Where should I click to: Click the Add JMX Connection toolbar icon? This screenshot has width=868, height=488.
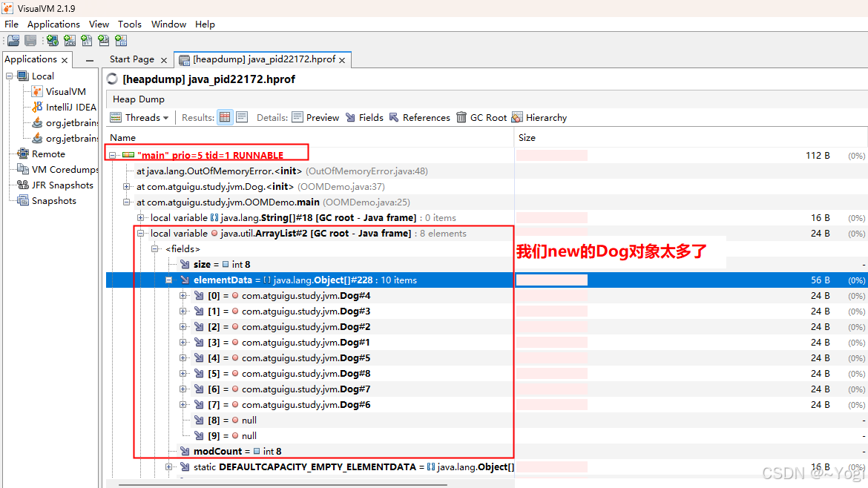tap(70, 41)
